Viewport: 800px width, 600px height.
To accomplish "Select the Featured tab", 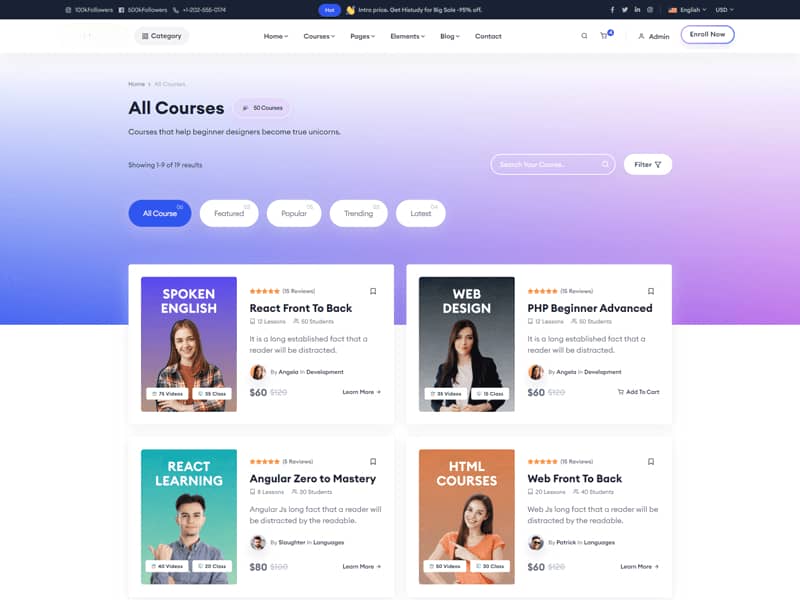I will point(229,213).
